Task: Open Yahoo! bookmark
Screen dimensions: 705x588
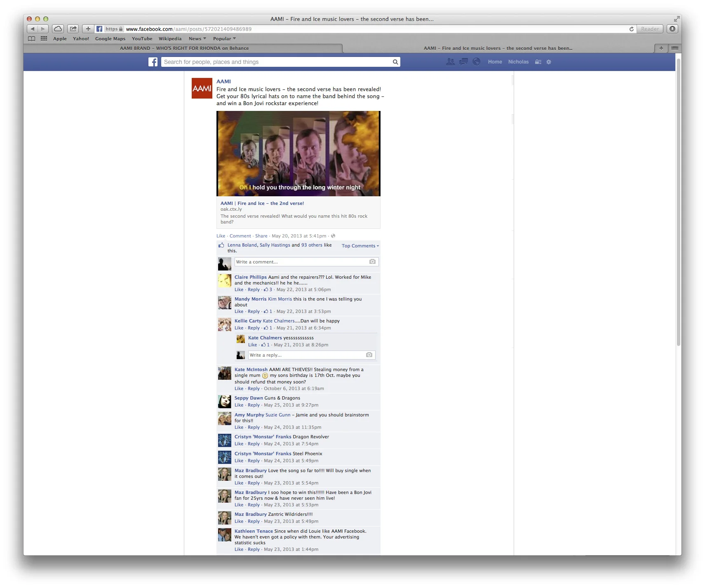Action: coord(81,39)
